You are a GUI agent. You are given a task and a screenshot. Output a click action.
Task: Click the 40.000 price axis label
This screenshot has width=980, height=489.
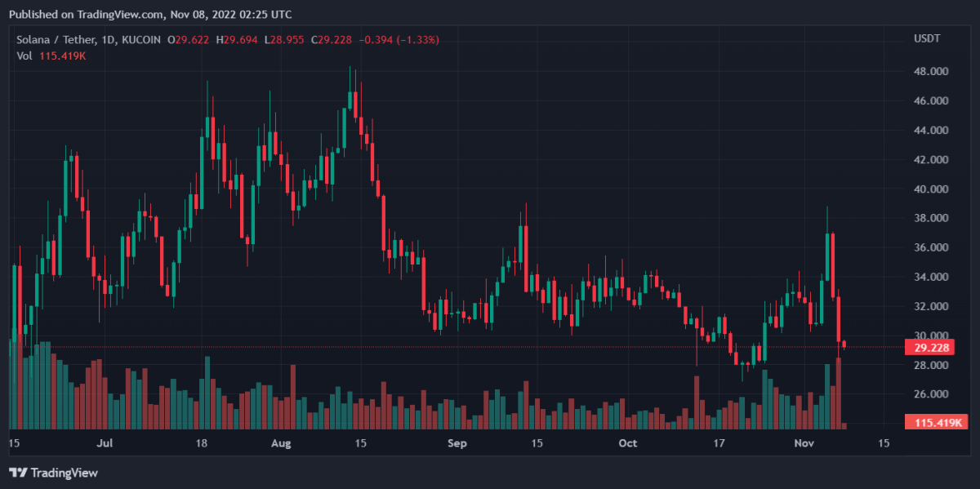pos(931,189)
